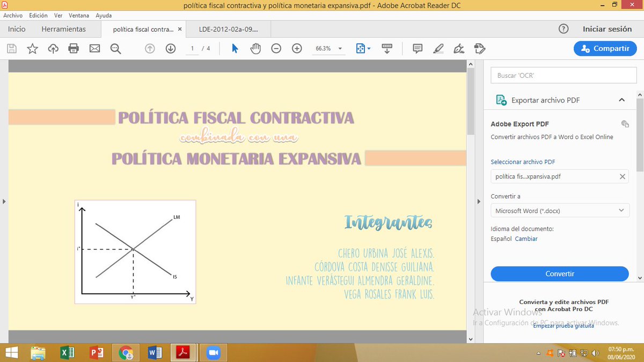Open File Explorer from the taskbar

coord(38,353)
